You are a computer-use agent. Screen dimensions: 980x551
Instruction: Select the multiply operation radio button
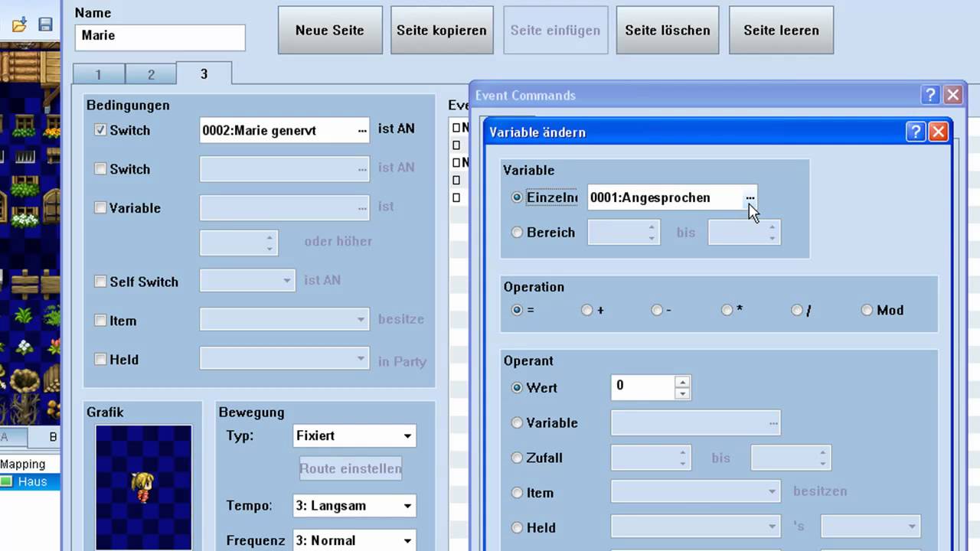coord(727,310)
